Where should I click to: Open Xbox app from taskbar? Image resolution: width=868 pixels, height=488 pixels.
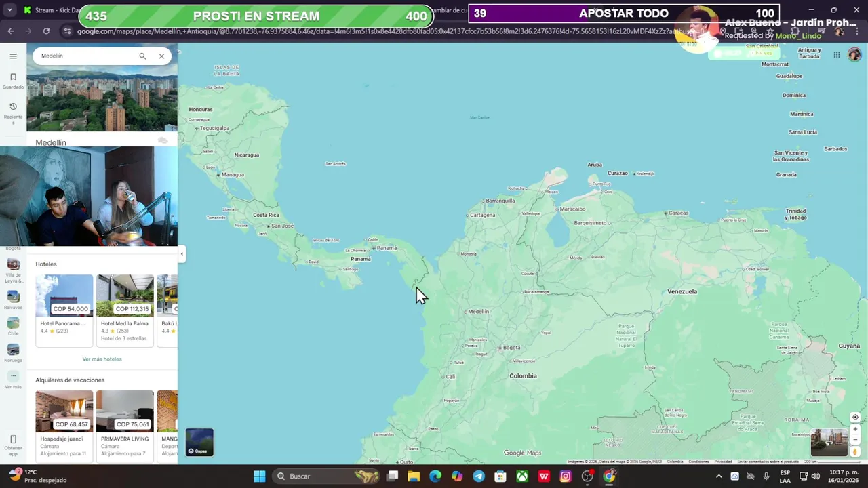click(x=522, y=476)
